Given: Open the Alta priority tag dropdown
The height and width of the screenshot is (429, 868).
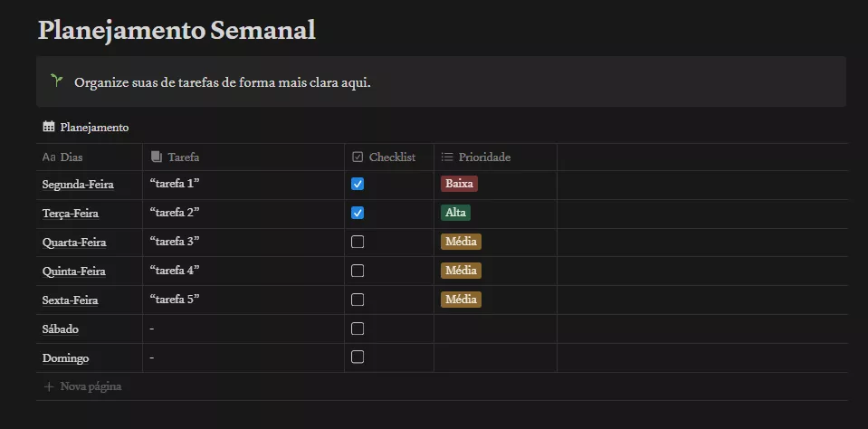Looking at the screenshot, I should pyautogui.click(x=455, y=213).
